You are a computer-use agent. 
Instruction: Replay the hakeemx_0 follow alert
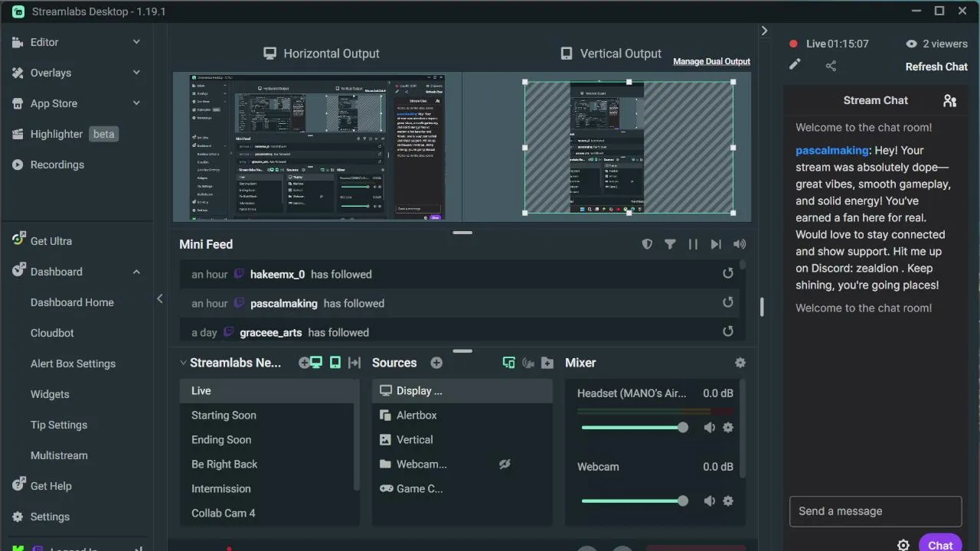[728, 273]
